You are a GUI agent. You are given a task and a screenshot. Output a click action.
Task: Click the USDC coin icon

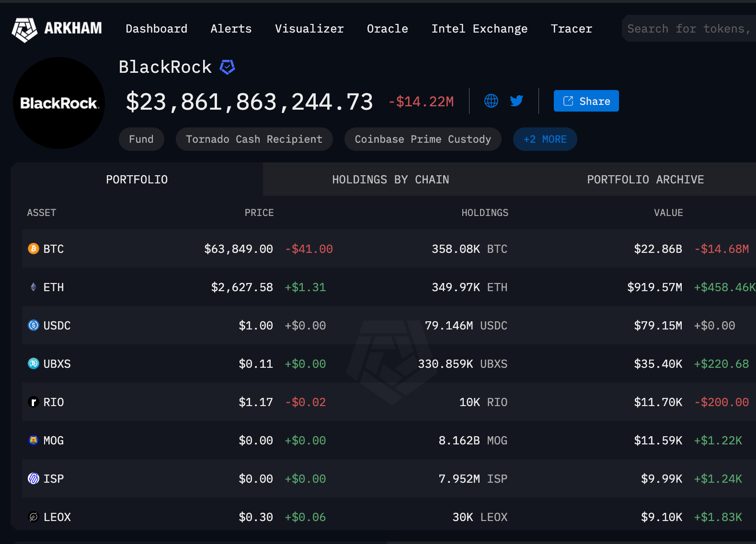click(34, 325)
